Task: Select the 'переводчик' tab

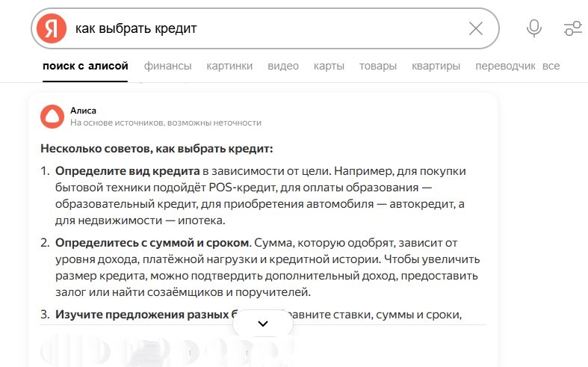Action: point(505,66)
